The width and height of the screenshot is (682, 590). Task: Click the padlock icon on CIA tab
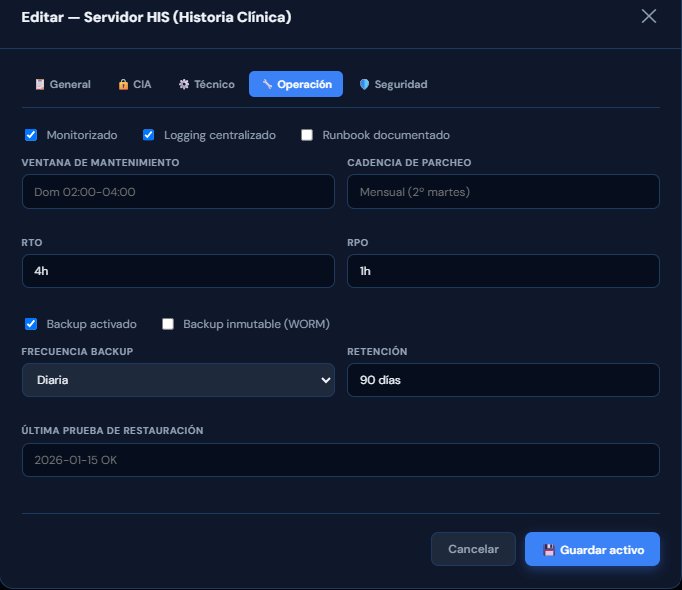point(124,84)
